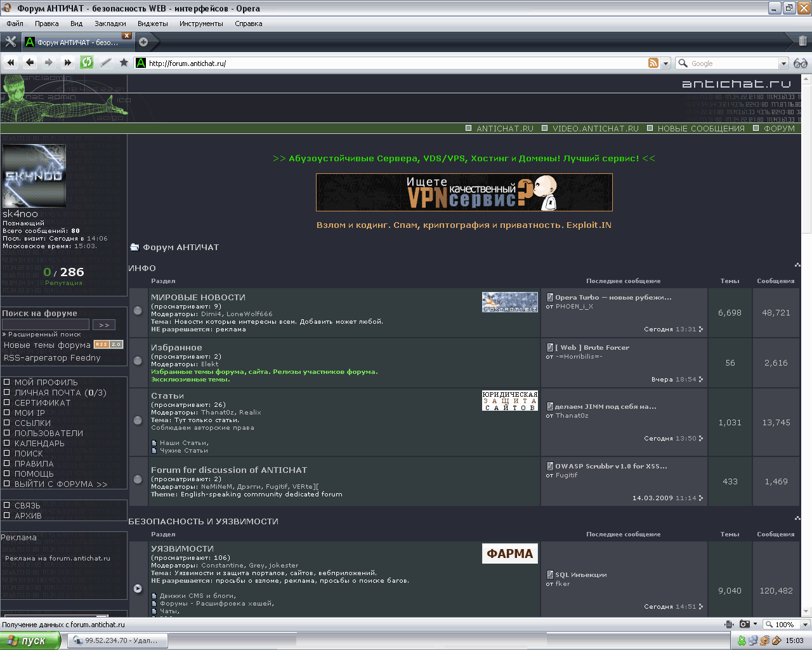Open the closed tabs trash icon

[x=802, y=41]
